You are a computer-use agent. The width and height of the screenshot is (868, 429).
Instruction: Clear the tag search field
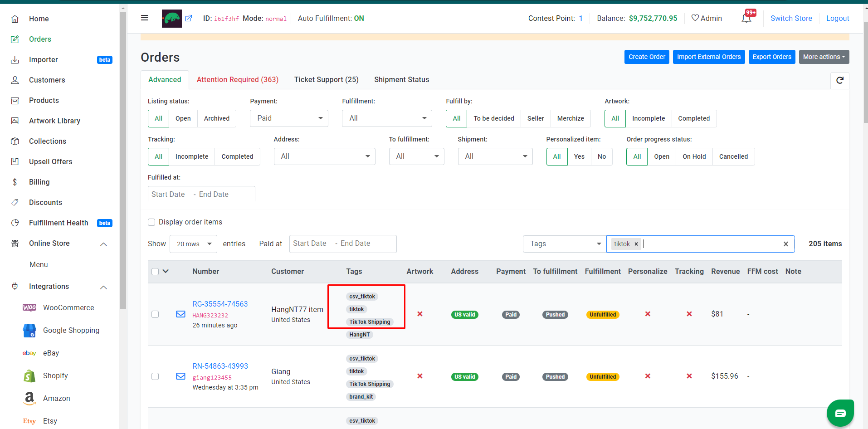pos(786,244)
